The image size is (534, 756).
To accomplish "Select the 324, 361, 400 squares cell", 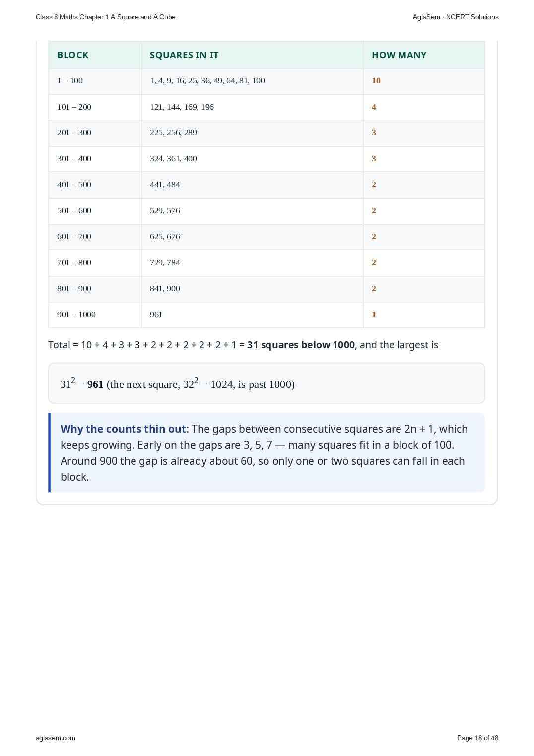I will pos(252,159).
